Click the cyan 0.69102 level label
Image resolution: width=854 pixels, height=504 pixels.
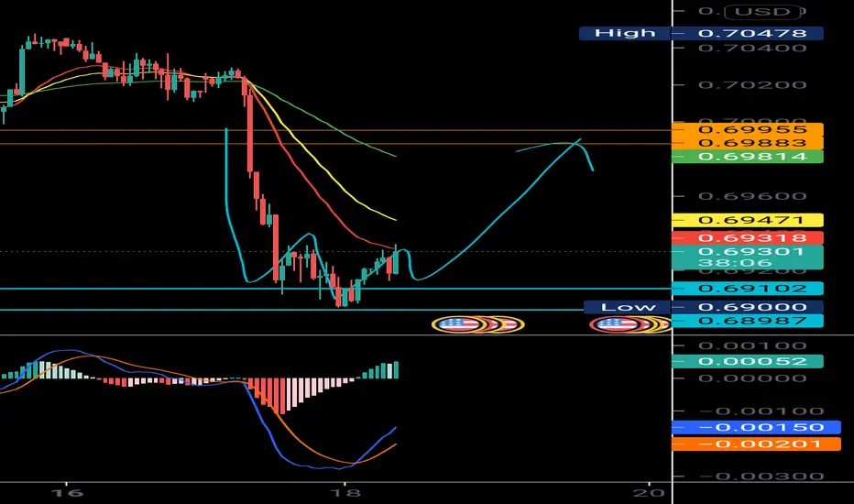(748, 289)
